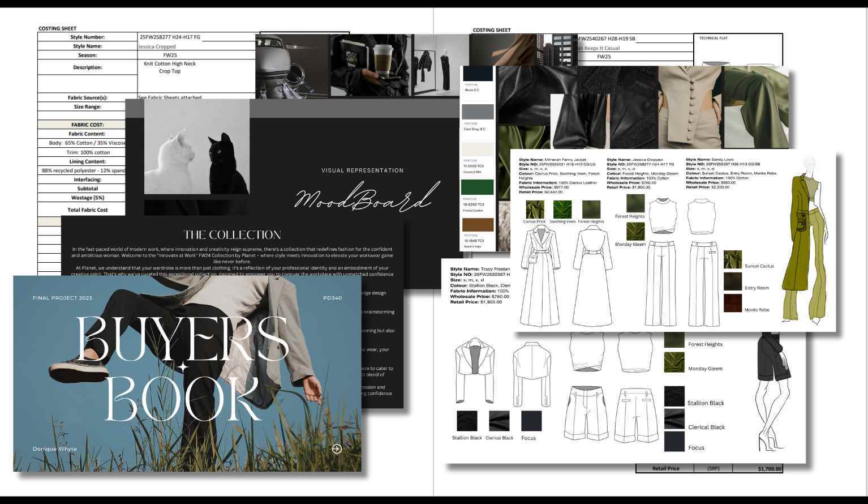Screen dimensions: 868x504
Task: Click the Mirranah Fanny Jacket style name
Action: 552,160
